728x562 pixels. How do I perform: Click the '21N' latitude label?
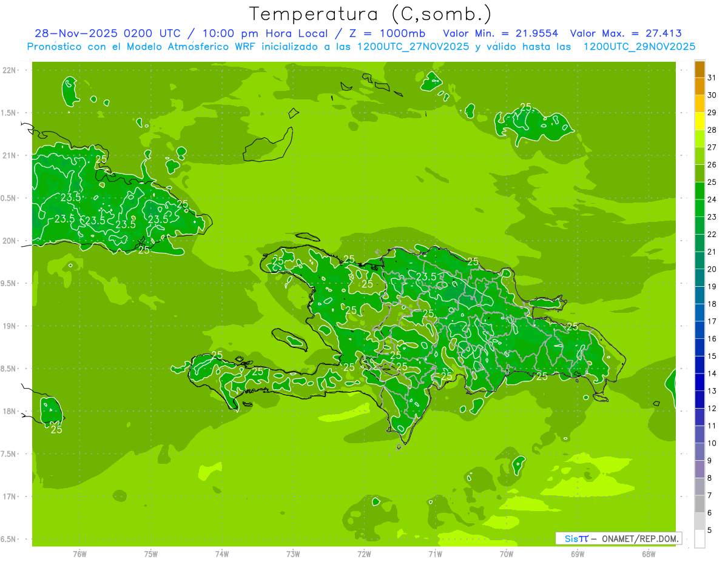(10, 155)
